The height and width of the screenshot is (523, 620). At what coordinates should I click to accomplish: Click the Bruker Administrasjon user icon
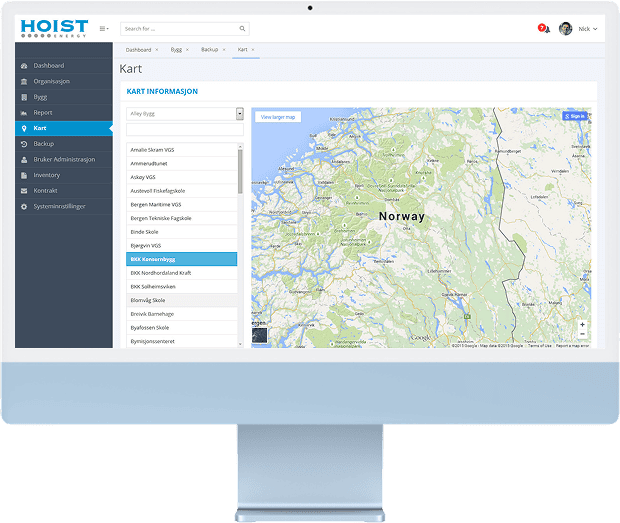pyautogui.click(x=24, y=159)
